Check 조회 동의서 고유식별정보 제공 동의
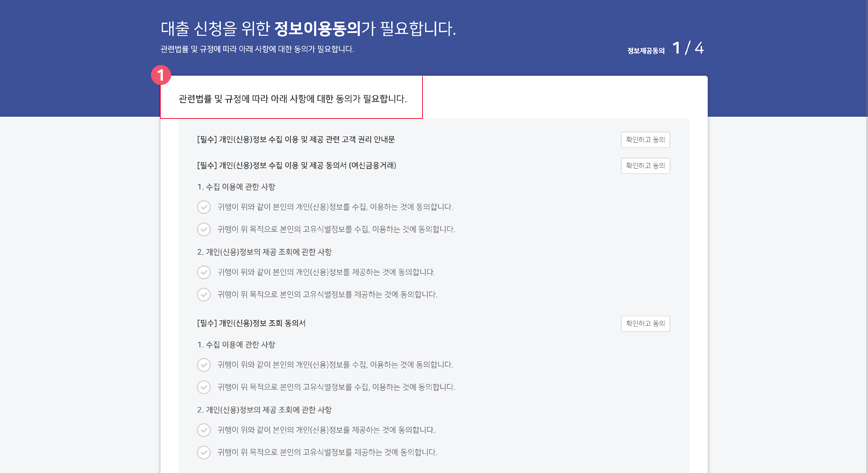868x473 pixels. tap(204, 452)
